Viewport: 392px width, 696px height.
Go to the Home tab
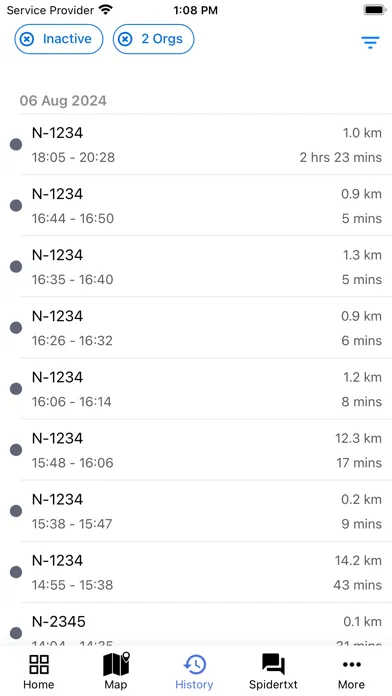coord(39,672)
